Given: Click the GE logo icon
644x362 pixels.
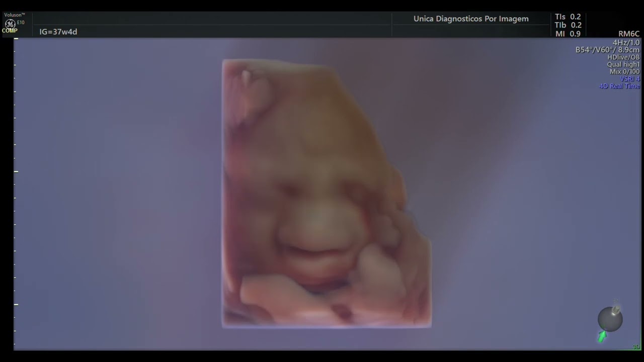Looking at the screenshot, I should tap(10, 24).
